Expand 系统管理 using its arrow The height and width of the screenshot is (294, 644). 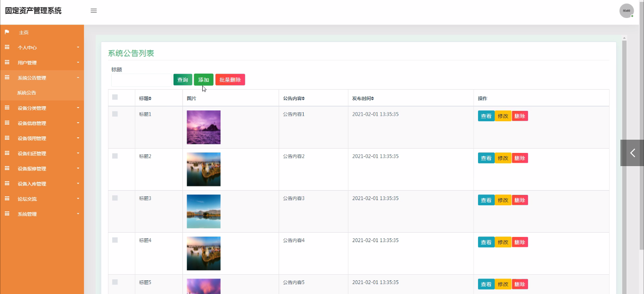coord(78,214)
